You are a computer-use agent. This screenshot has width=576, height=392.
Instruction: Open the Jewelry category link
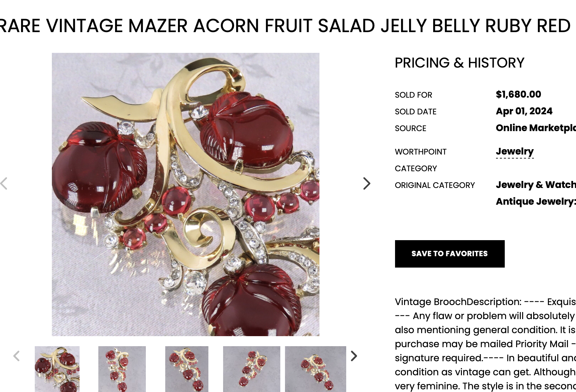click(515, 152)
